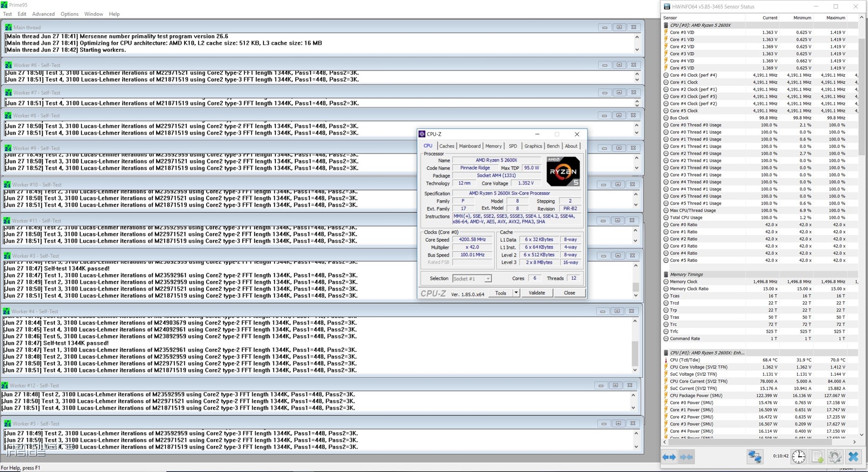Click the Worker #4 vertical scrollbar thumb
868x472 pixels.
(635, 354)
